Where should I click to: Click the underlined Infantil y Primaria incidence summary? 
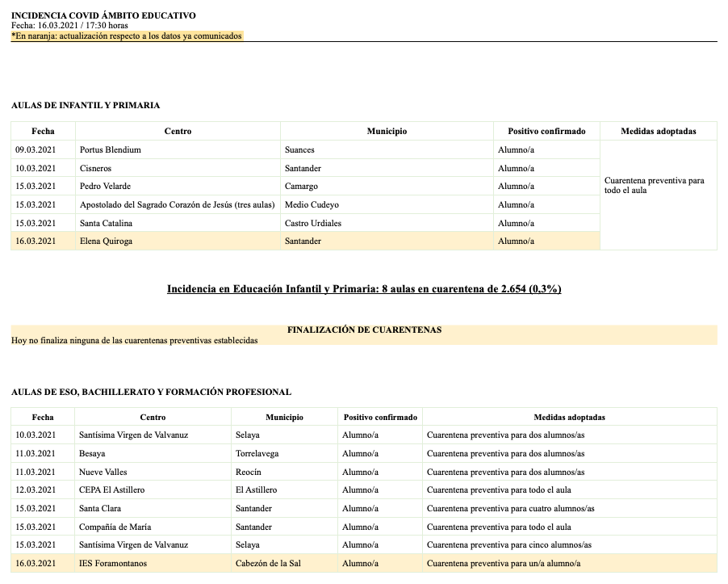(x=363, y=288)
